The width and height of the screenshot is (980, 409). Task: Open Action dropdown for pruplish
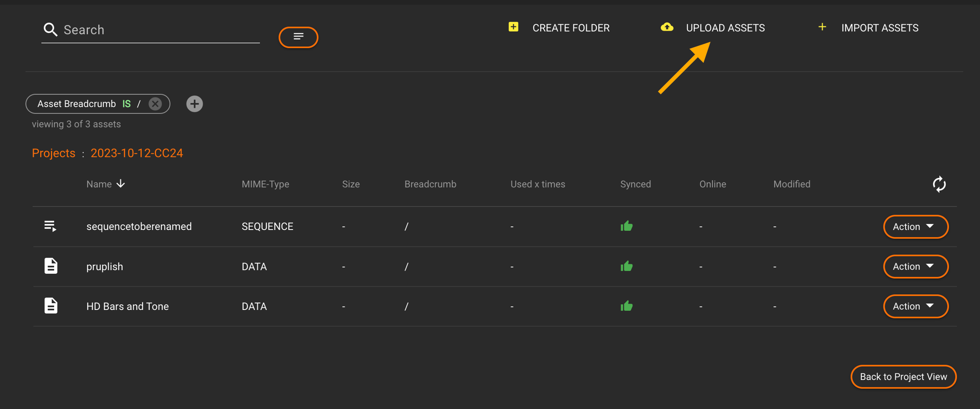point(915,267)
